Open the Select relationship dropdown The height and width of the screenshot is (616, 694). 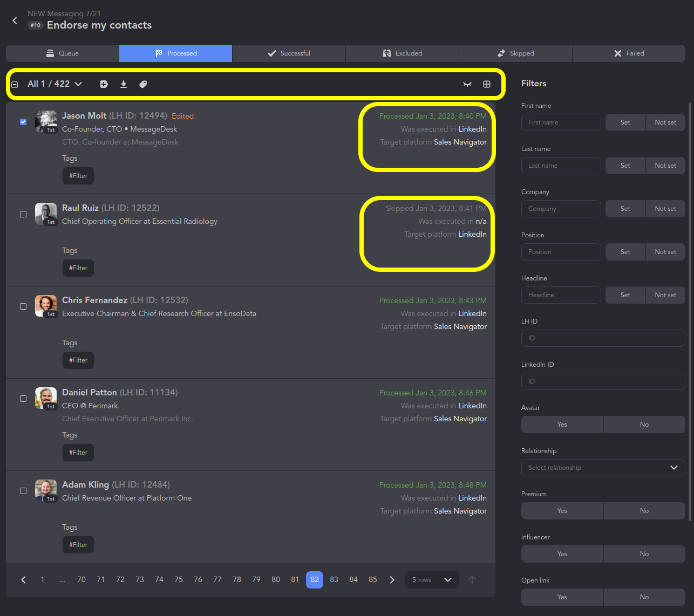[x=603, y=468]
